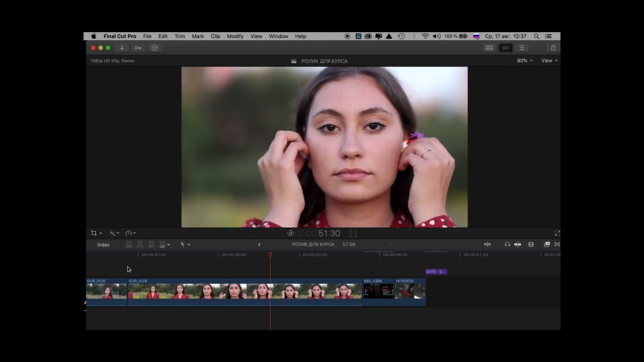
Task: Open the Keyword Editor key icon
Action: tap(138, 48)
